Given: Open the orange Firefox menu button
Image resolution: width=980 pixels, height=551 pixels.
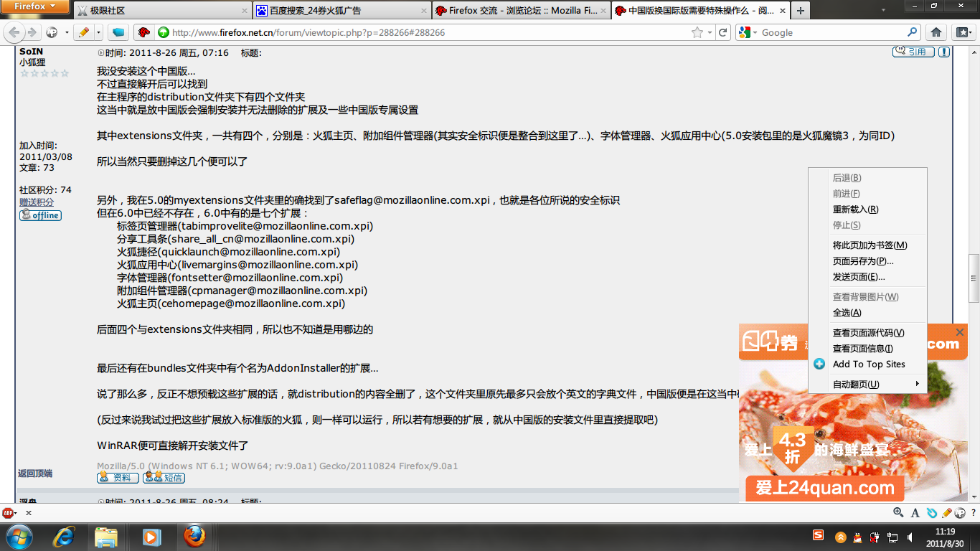Looking at the screenshot, I should click(35, 7).
